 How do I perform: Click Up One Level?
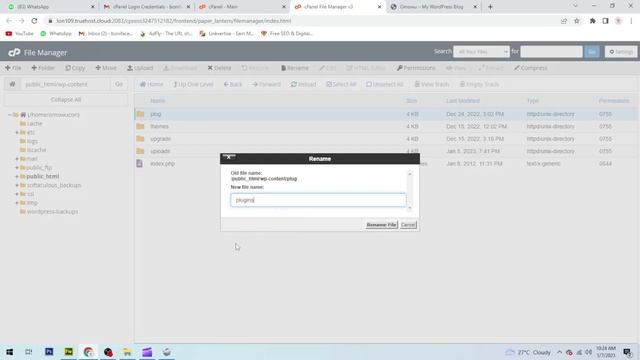(x=193, y=84)
